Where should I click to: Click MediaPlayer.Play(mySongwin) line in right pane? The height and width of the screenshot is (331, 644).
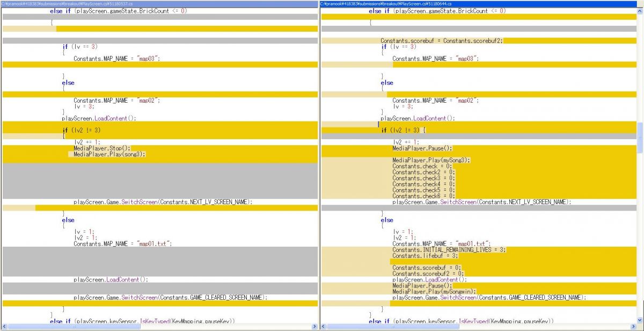point(434,291)
